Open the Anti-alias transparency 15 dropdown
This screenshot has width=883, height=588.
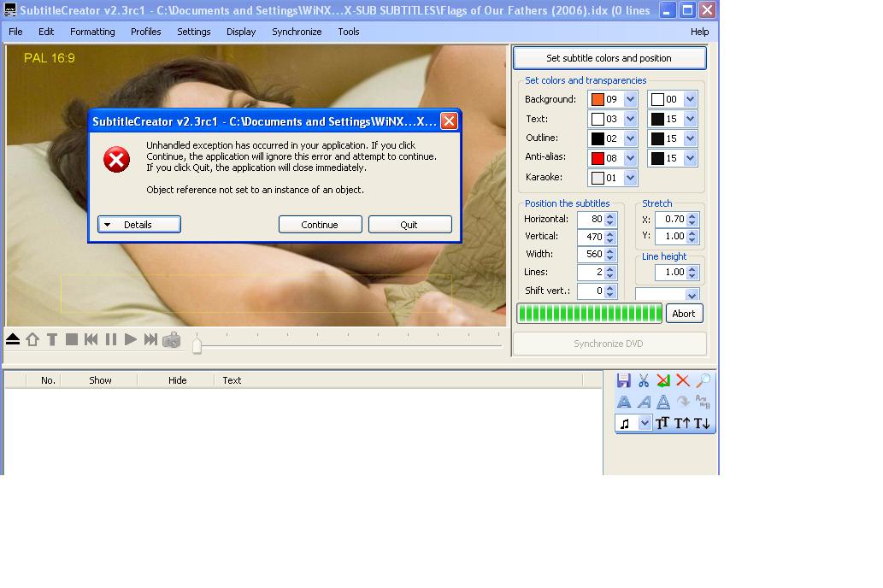click(x=691, y=158)
